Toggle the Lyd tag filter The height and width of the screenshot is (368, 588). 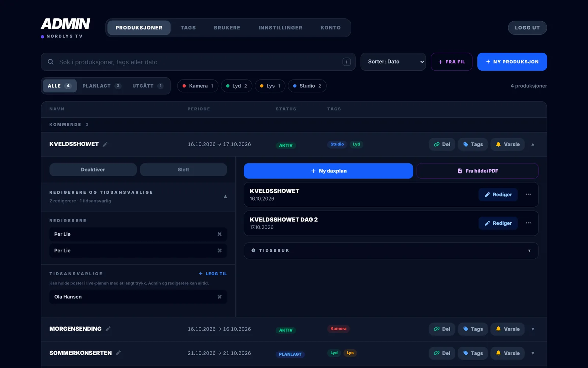pyautogui.click(x=237, y=86)
